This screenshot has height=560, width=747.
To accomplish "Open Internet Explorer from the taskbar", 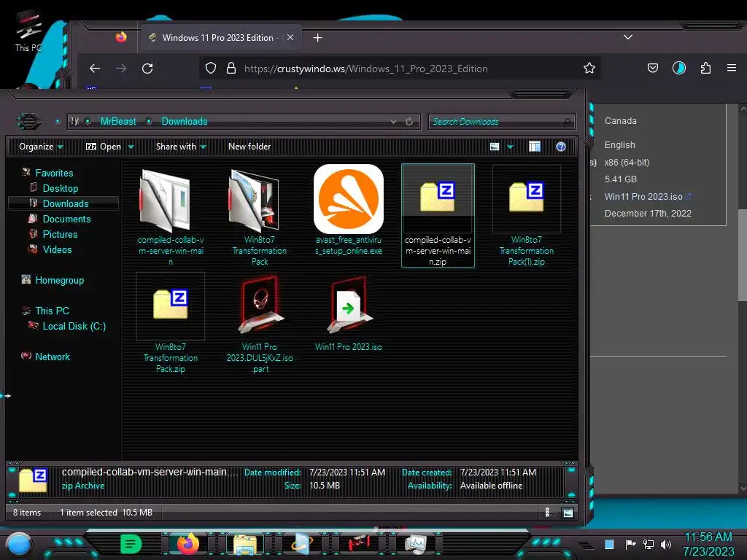I will pos(302,544).
